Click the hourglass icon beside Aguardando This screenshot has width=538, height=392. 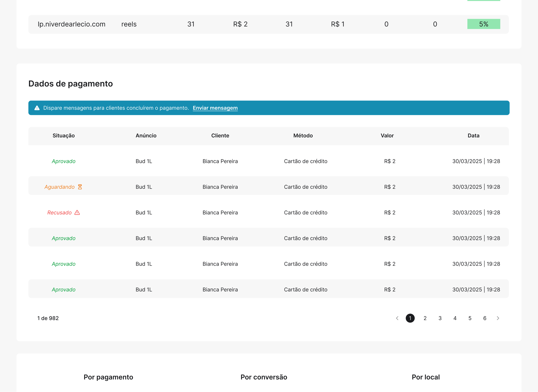point(80,187)
